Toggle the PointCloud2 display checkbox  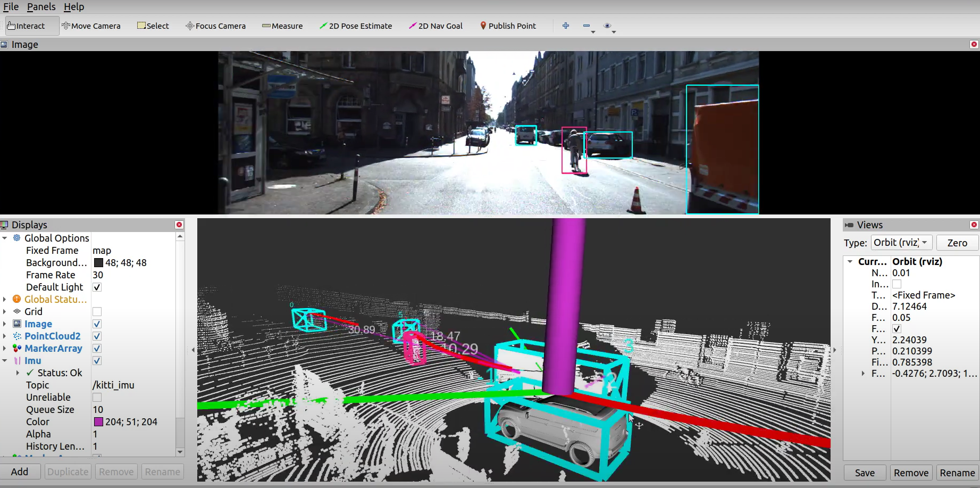[x=97, y=336]
